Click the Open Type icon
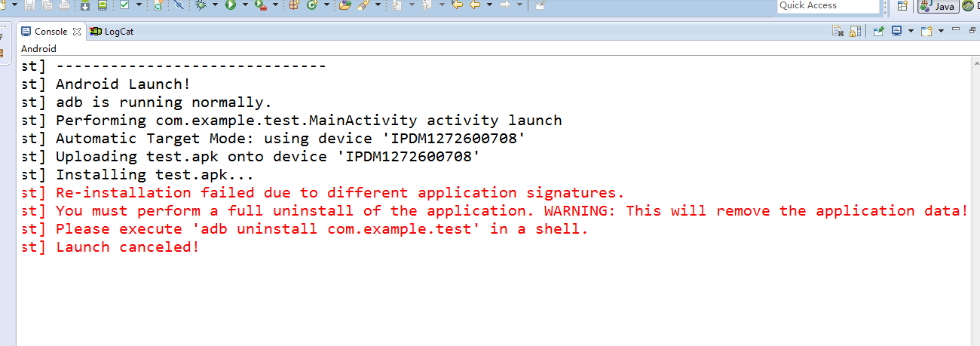980x346 pixels. (345, 5)
